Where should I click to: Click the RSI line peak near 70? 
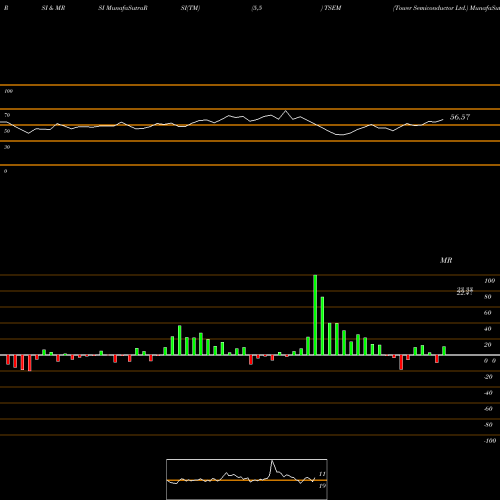[x=286, y=111]
